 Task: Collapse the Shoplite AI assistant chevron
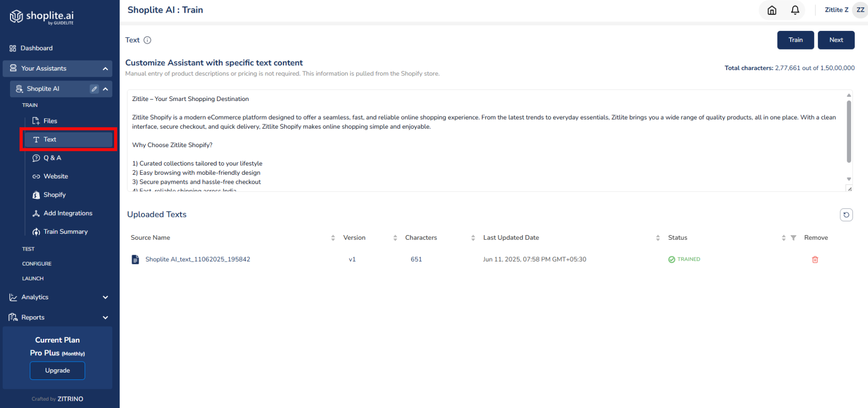tap(105, 89)
